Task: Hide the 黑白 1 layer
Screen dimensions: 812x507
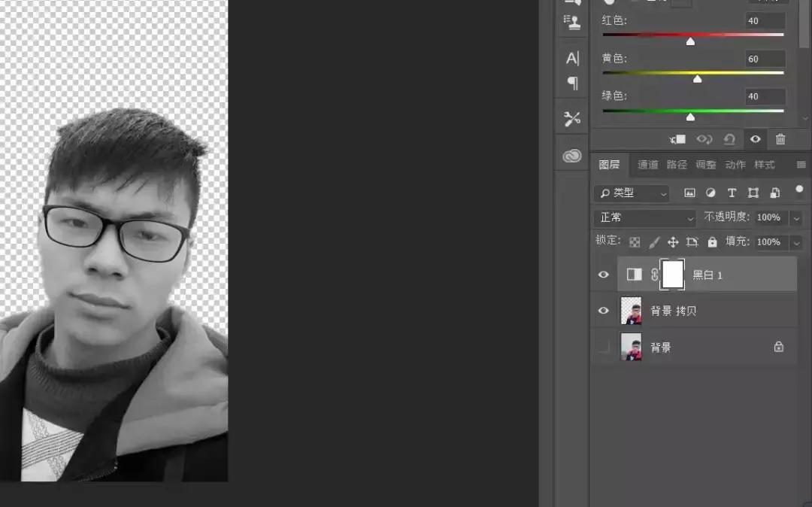Action: click(603, 275)
